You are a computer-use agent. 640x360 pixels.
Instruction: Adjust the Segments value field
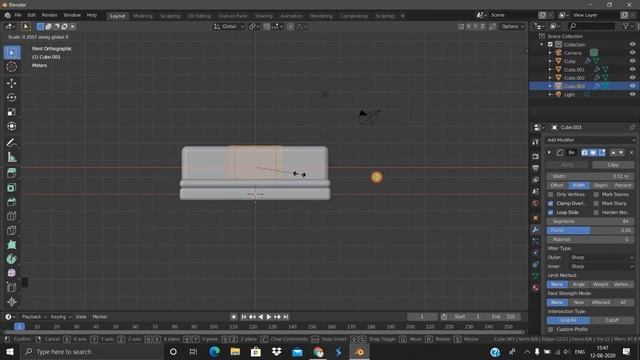[590, 221]
